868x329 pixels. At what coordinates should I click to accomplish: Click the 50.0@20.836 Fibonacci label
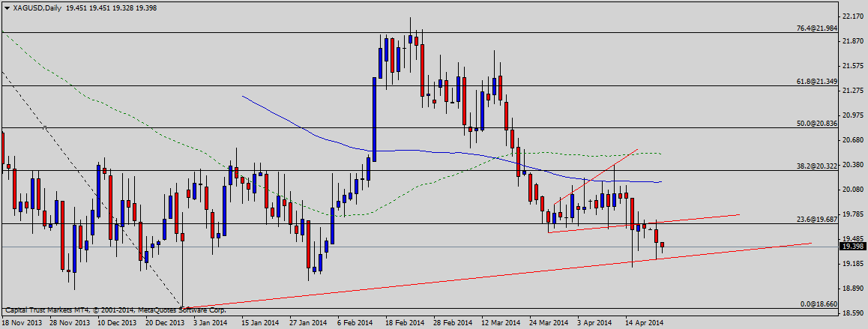(815, 123)
